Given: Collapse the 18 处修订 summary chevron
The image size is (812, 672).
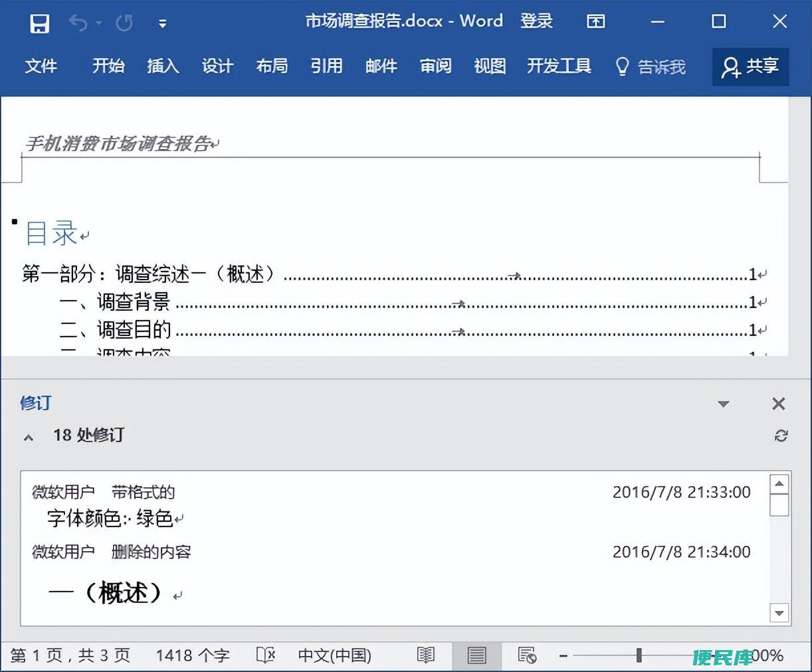Looking at the screenshot, I should [29, 437].
